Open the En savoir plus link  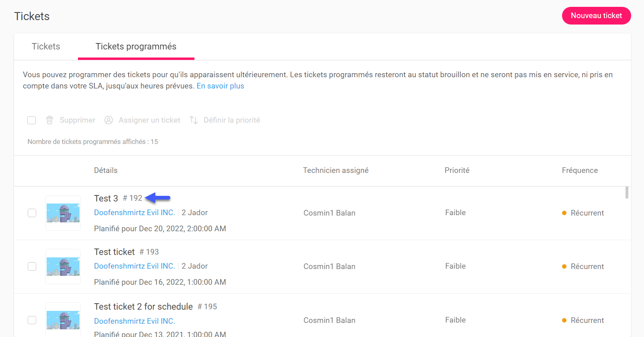click(x=220, y=86)
